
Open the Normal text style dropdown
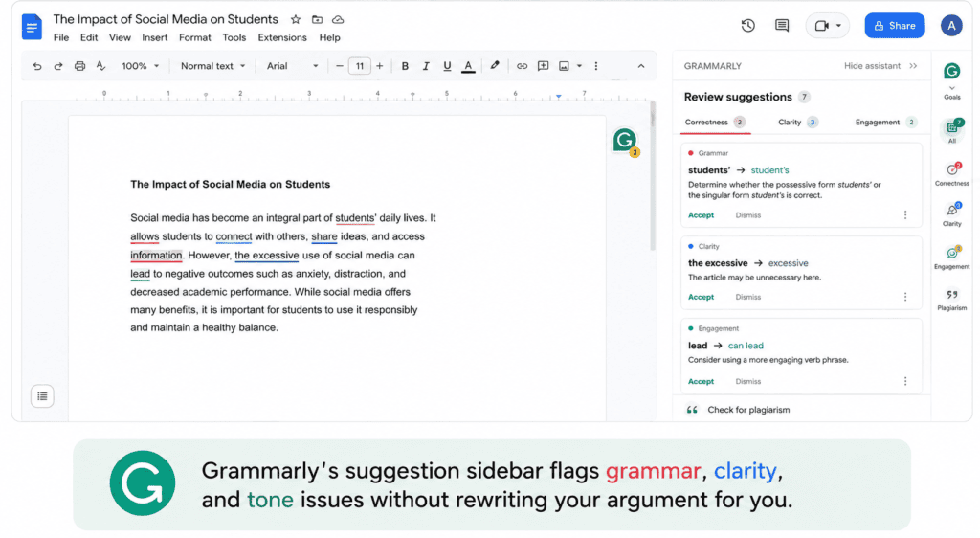tap(212, 66)
